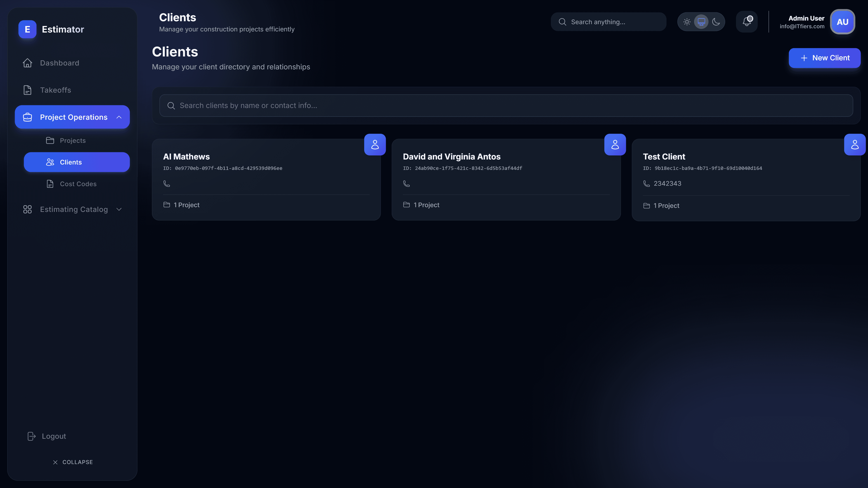The image size is (868, 488).
Task: Click the folder icon on Al Mathews card
Action: point(166,205)
